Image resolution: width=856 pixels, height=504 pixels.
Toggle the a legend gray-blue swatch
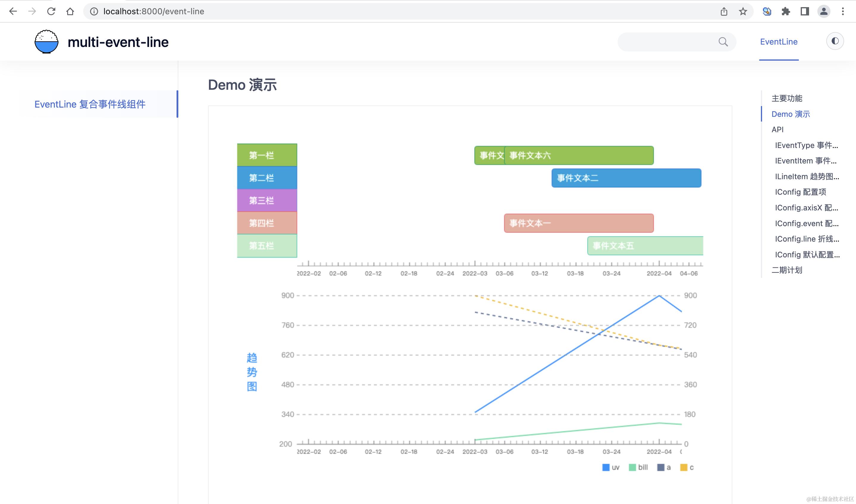661,467
